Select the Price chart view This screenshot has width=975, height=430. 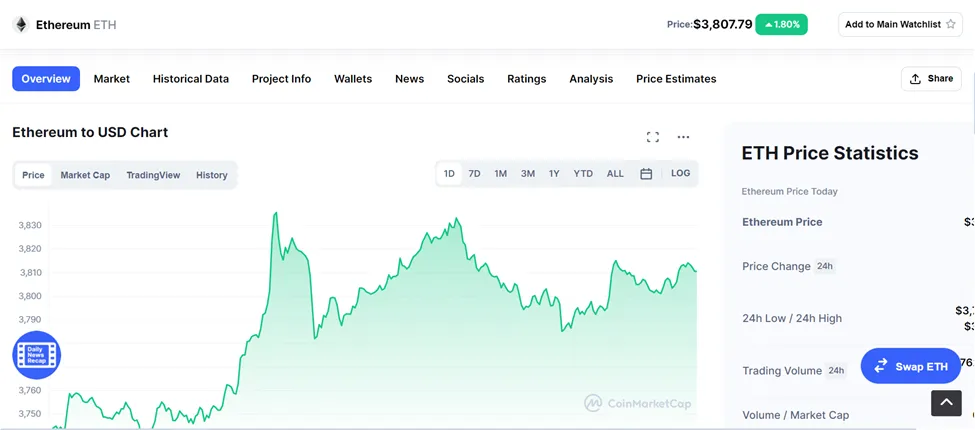(x=33, y=175)
